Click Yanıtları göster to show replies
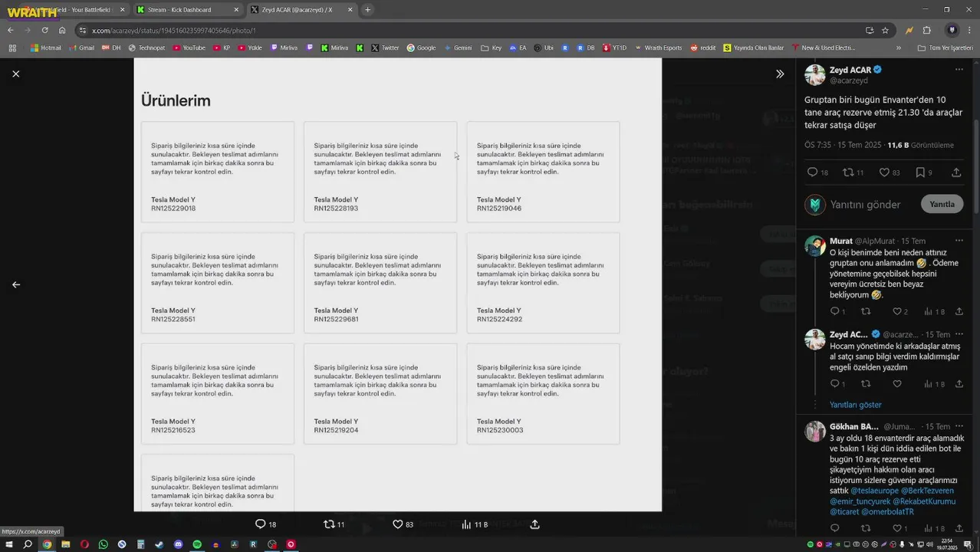Screen dimensions: 980x552 (x=855, y=405)
